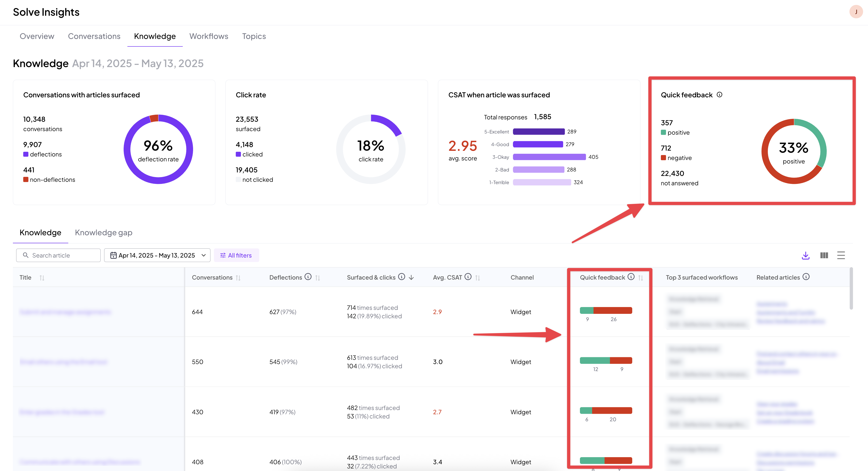Select the Knowledge top tab
The image size is (868, 471).
155,36
